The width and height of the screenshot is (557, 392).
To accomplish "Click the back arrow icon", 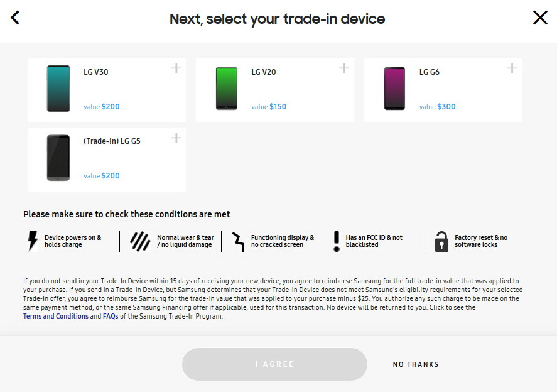I will click(15, 18).
